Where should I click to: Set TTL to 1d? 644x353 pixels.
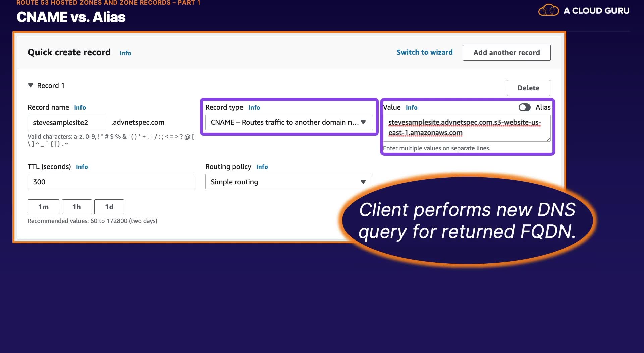tap(109, 207)
